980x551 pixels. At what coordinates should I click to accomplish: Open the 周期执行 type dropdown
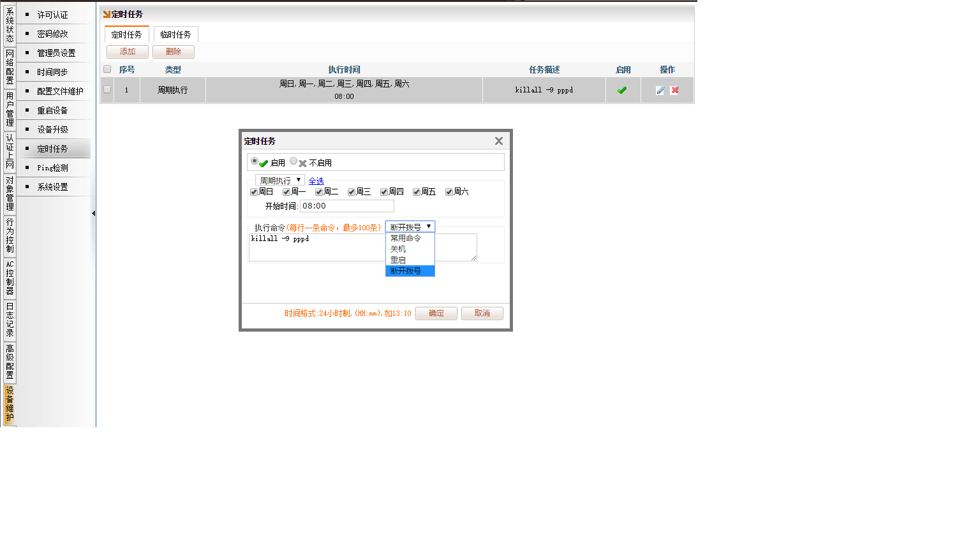coord(280,180)
